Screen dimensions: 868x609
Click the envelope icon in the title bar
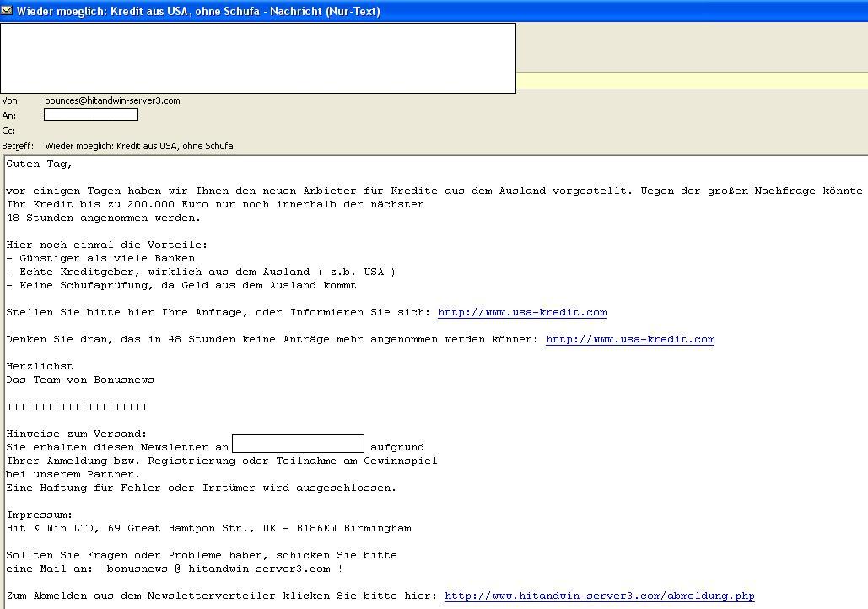click(8, 11)
